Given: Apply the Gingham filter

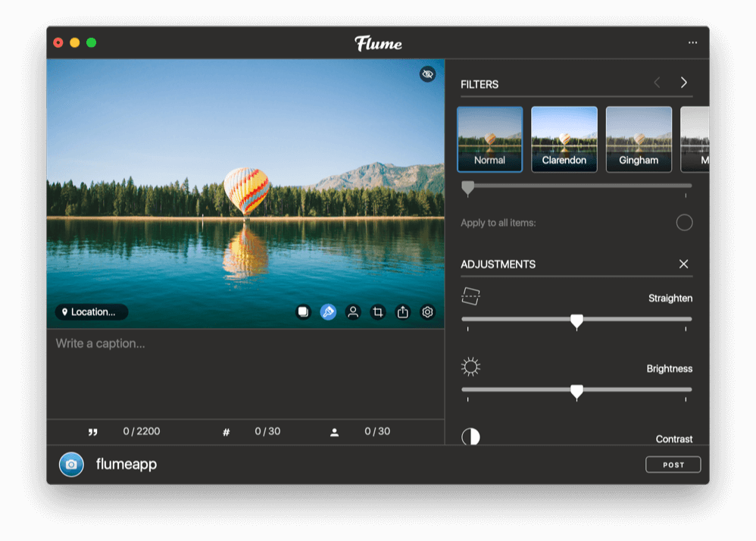Looking at the screenshot, I should (639, 139).
